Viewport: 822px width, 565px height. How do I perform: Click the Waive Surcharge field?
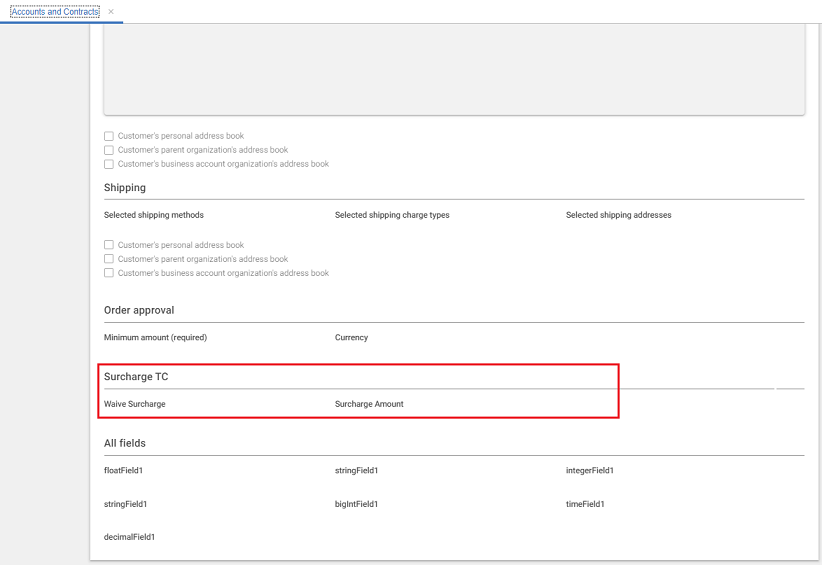(x=135, y=404)
